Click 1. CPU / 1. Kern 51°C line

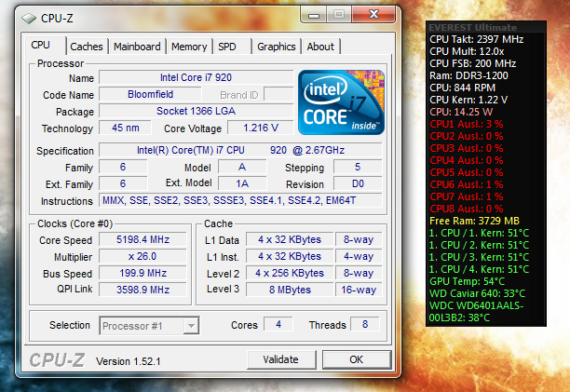[479, 233]
